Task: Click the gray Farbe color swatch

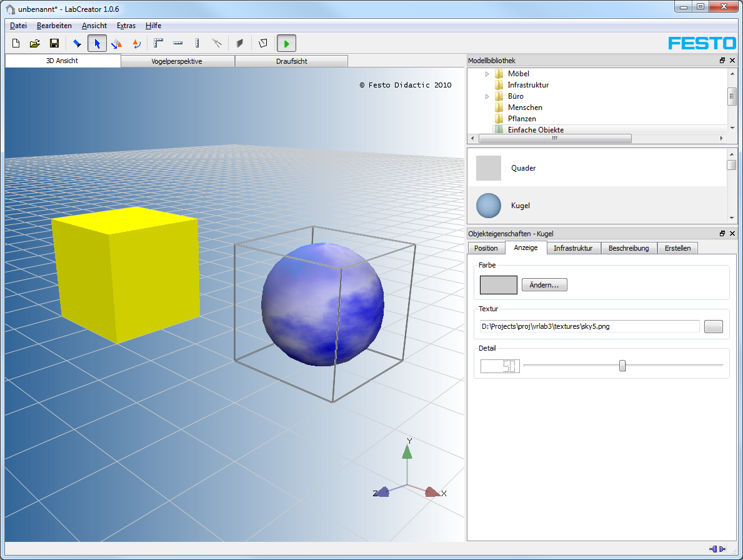Action: 499,285
